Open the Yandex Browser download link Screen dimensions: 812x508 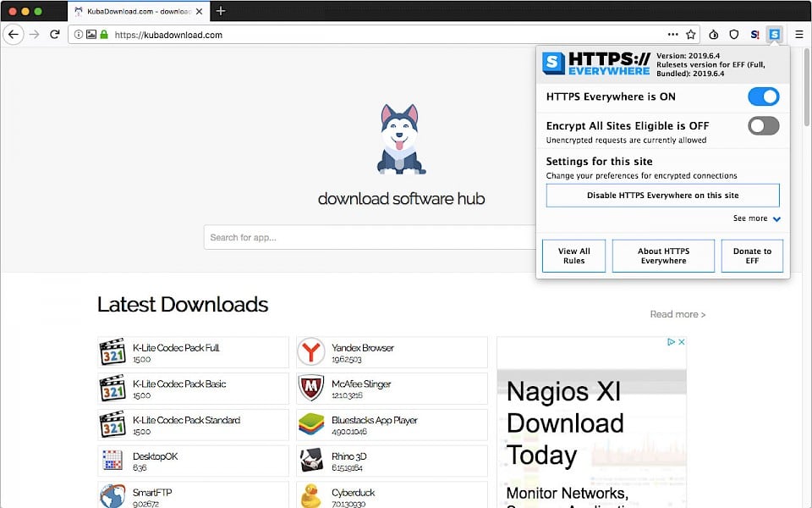[363, 348]
